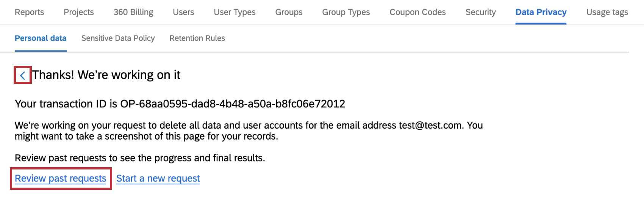Select the Data Privacy tab
644x202 pixels.
[541, 12]
